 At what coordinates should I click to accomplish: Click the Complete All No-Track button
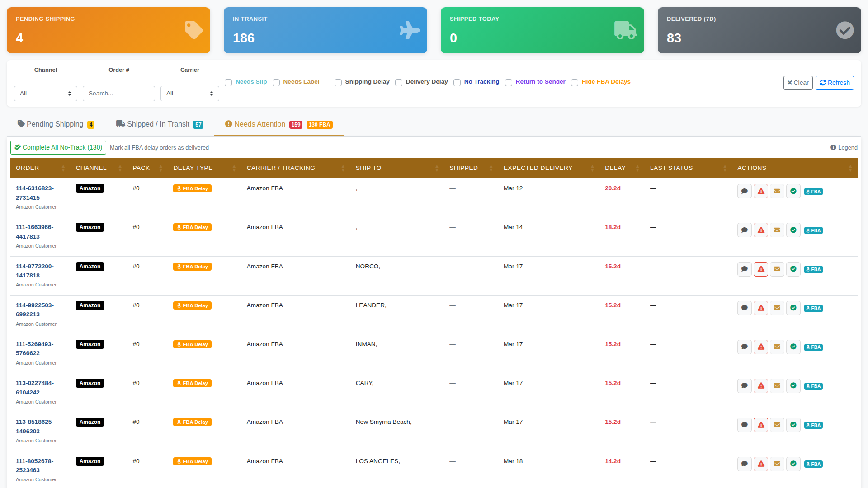pos(58,147)
